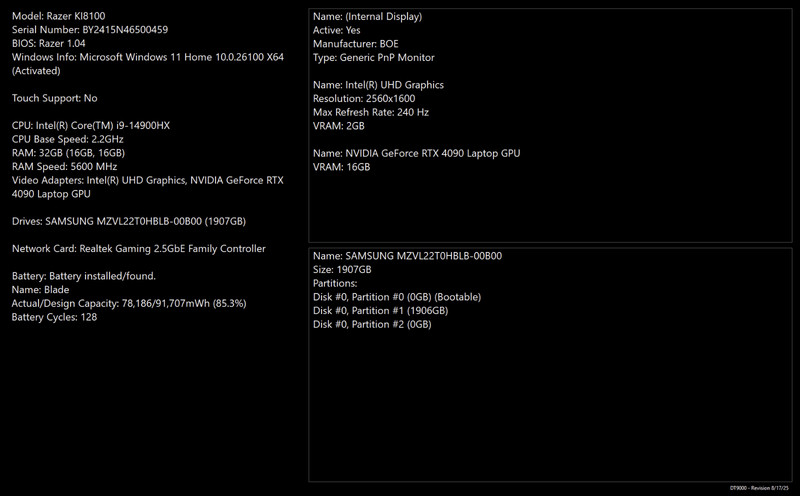Click Battery Cycles: 128 text
Screen dimensions: 800x496
coord(55,317)
